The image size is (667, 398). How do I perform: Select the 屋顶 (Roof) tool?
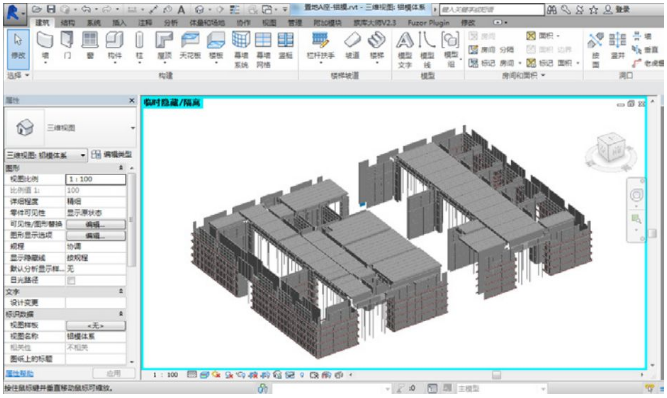tap(164, 46)
